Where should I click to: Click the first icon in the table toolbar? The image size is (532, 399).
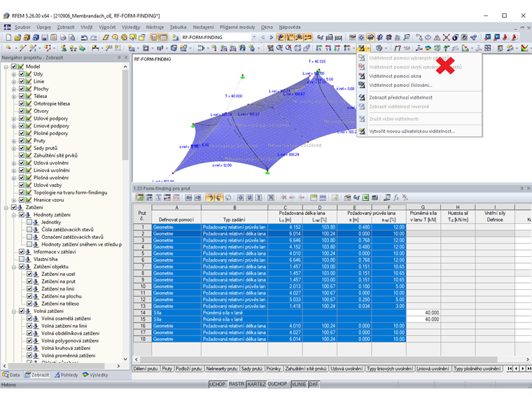click(139, 197)
